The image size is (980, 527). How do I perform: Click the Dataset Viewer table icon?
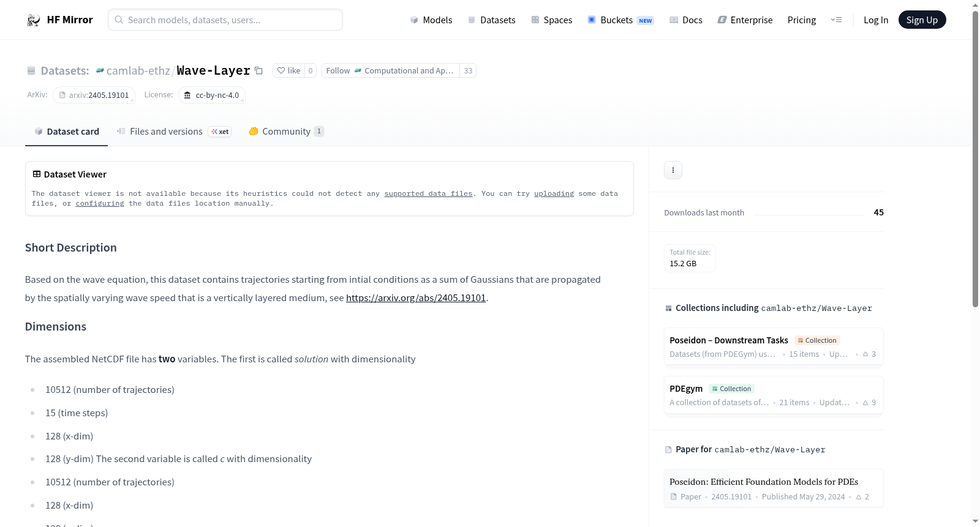coord(37,174)
